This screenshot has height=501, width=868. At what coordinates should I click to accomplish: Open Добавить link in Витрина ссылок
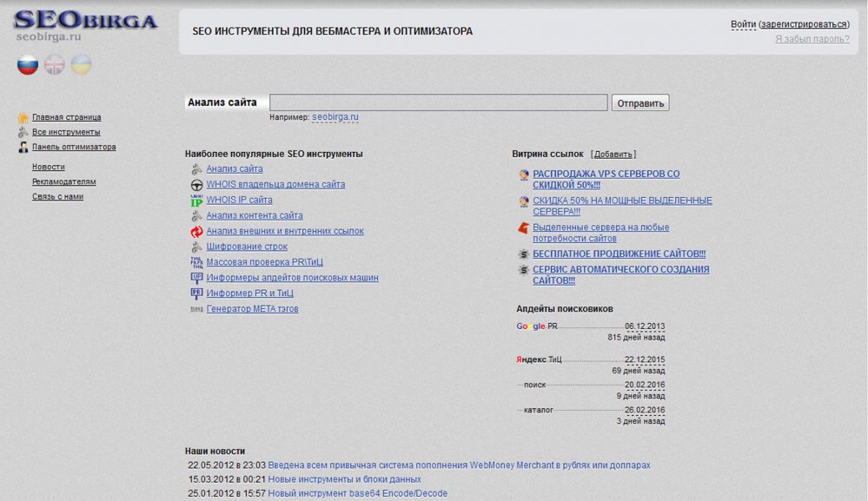613,155
